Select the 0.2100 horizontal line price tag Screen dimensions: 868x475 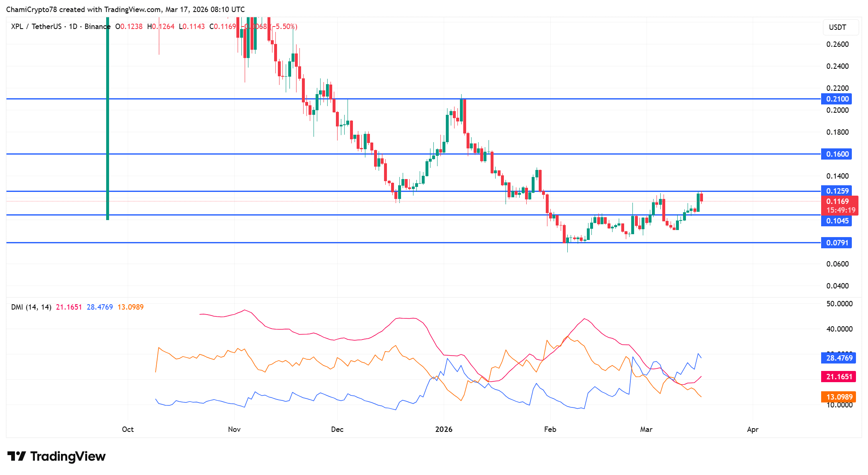point(836,99)
